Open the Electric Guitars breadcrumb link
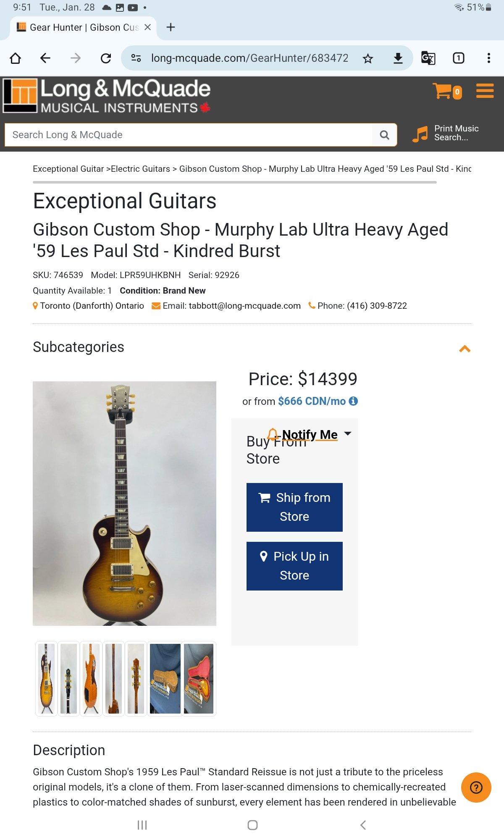This screenshot has height=840, width=504. pos(140,169)
